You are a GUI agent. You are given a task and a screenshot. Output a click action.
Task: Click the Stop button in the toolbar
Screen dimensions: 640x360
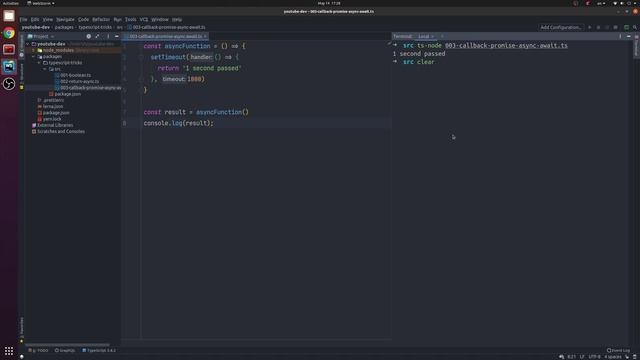616,27
